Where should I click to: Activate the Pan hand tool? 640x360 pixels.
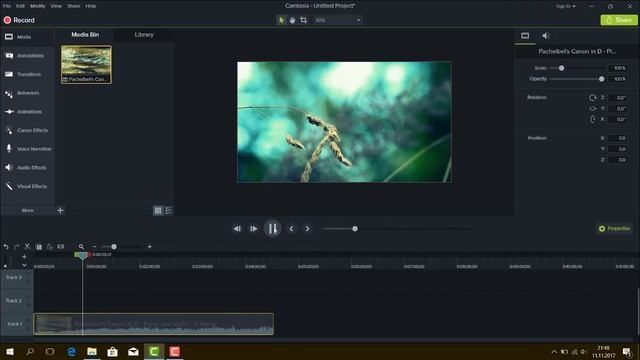point(292,20)
